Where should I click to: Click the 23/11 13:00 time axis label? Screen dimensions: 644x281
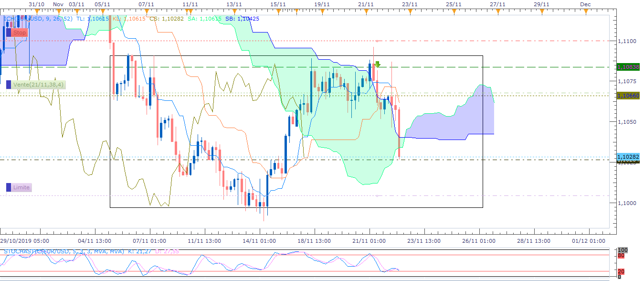click(424, 241)
